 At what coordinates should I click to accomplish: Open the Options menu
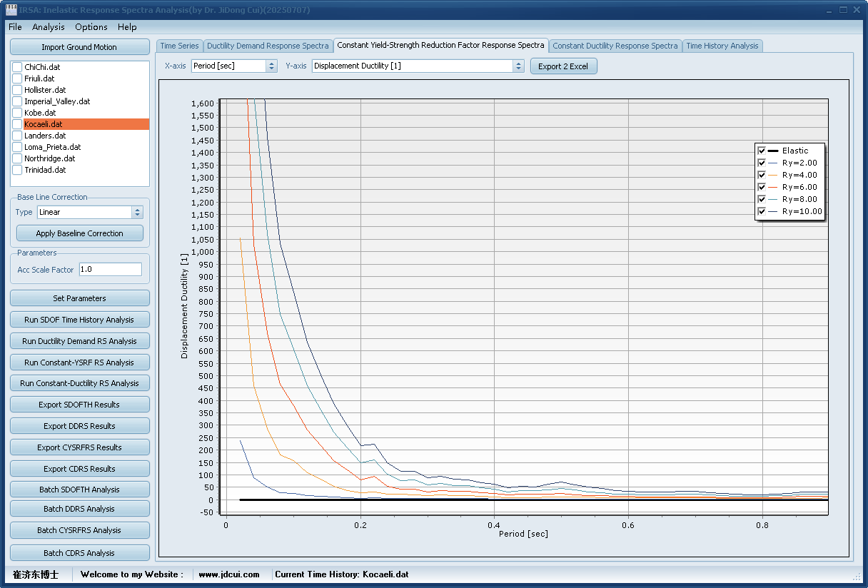(91, 27)
